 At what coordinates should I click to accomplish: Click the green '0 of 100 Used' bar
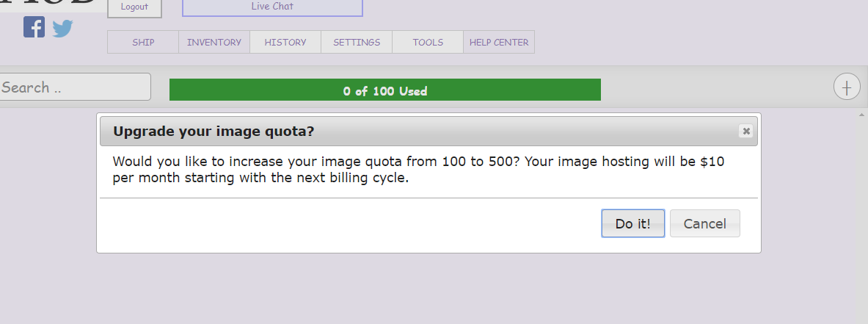tap(384, 90)
